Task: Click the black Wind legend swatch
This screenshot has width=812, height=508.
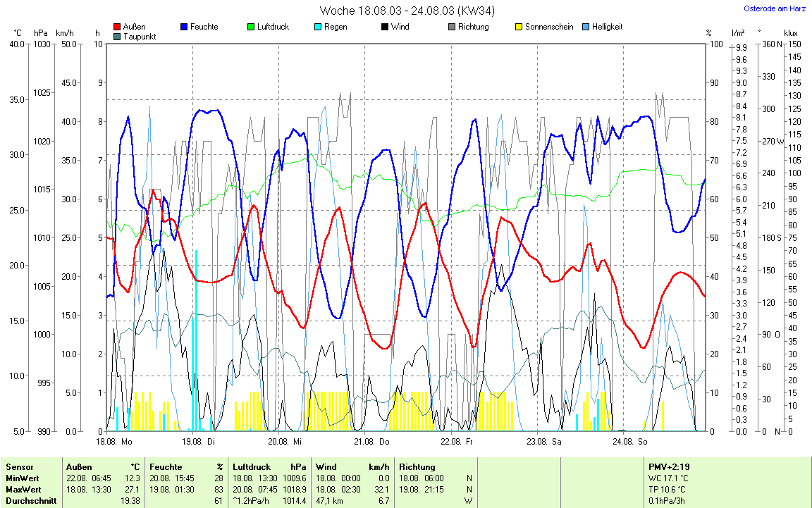Action: [x=385, y=27]
